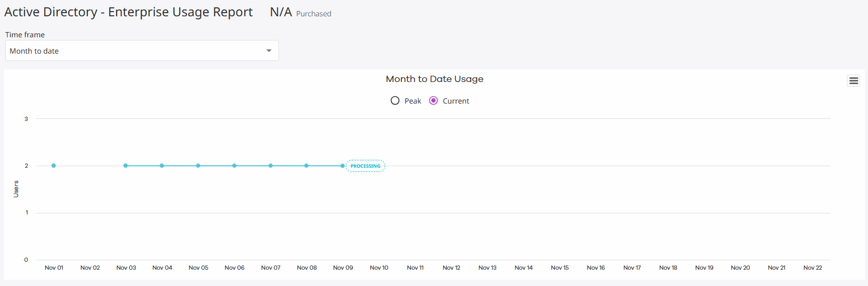The height and width of the screenshot is (286, 868).
Task: Click the Nov 21 axis label
Action: coord(777,268)
